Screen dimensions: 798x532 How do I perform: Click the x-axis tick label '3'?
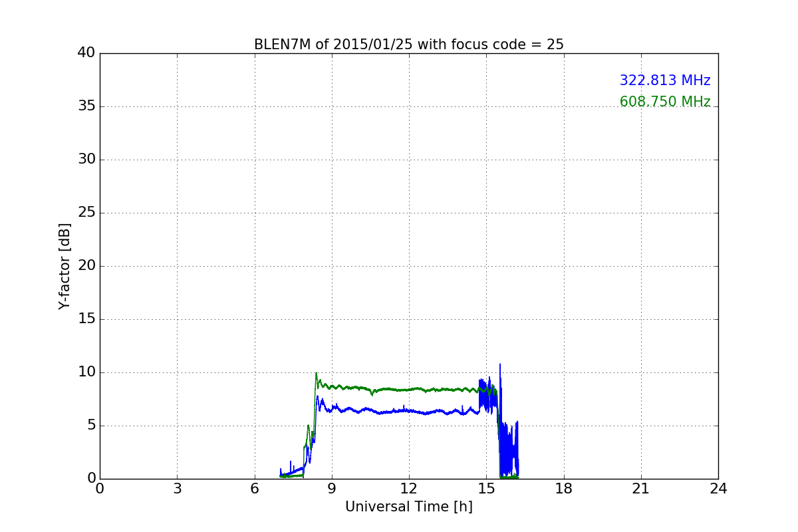tap(177, 488)
